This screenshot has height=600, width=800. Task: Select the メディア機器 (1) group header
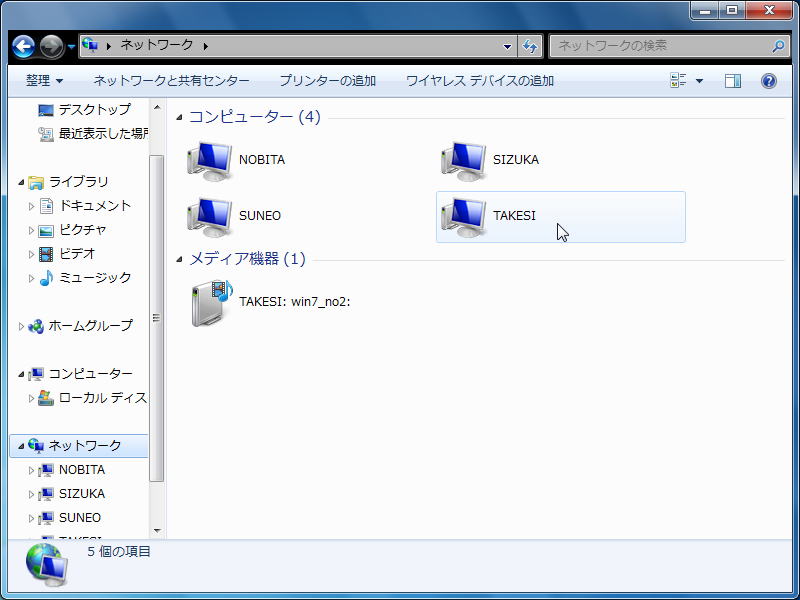pos(247,259)
